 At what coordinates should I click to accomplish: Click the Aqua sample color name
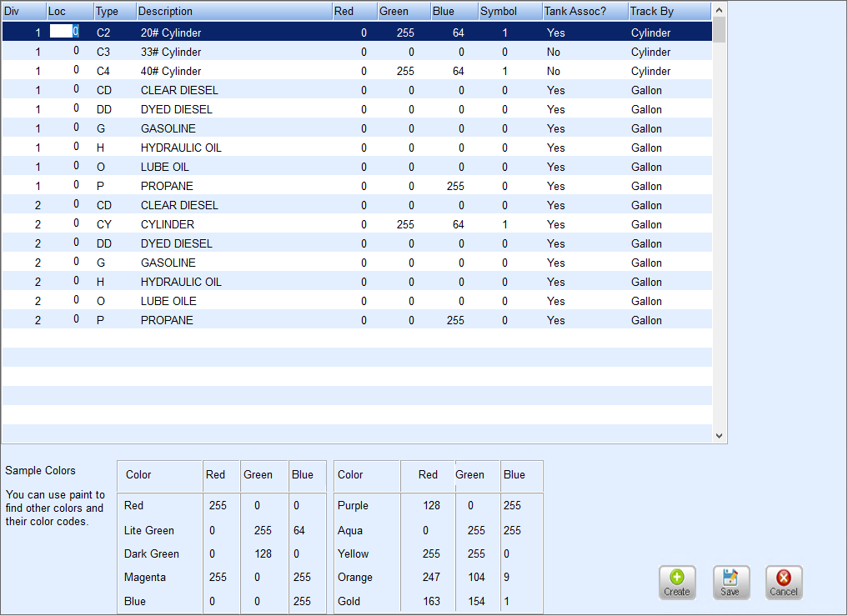pyautogui.click(x=350, y=530)
